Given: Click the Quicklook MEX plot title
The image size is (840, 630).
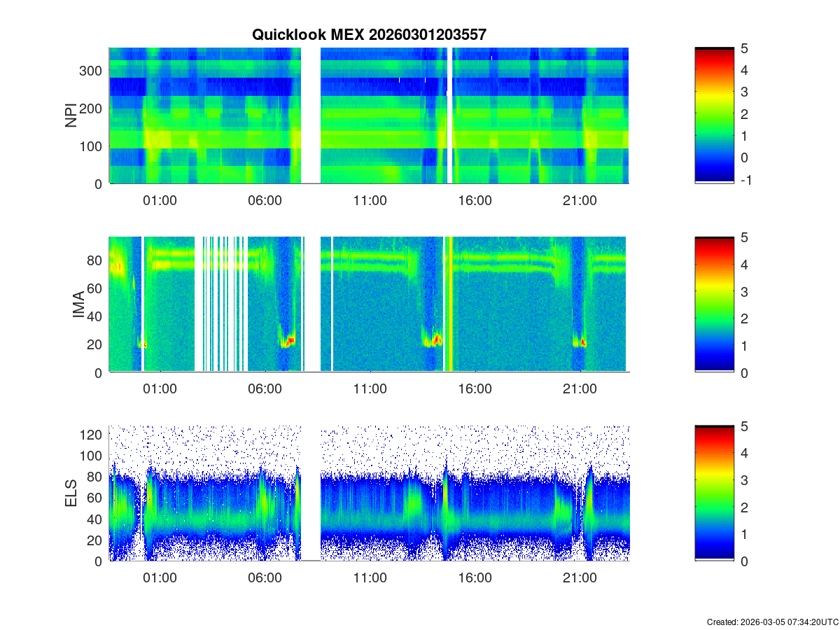Looking at the screenshot, I should [x=369, y=34].
